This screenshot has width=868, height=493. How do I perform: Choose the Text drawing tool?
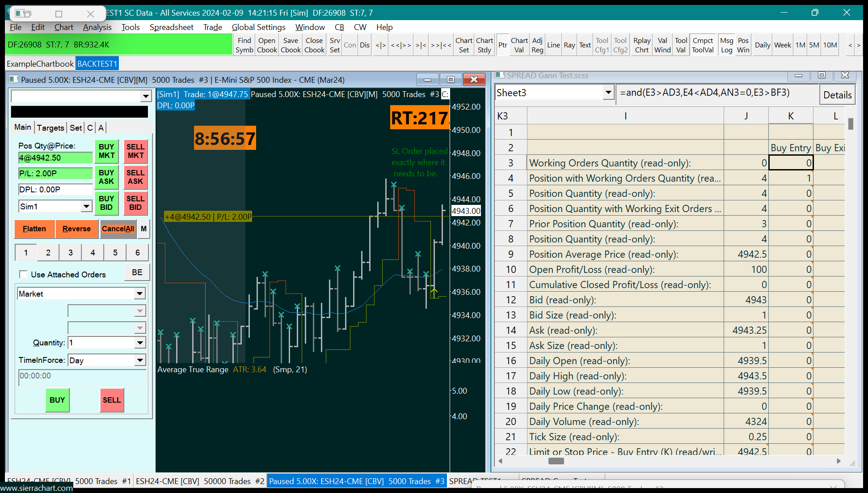coord(585,45)
